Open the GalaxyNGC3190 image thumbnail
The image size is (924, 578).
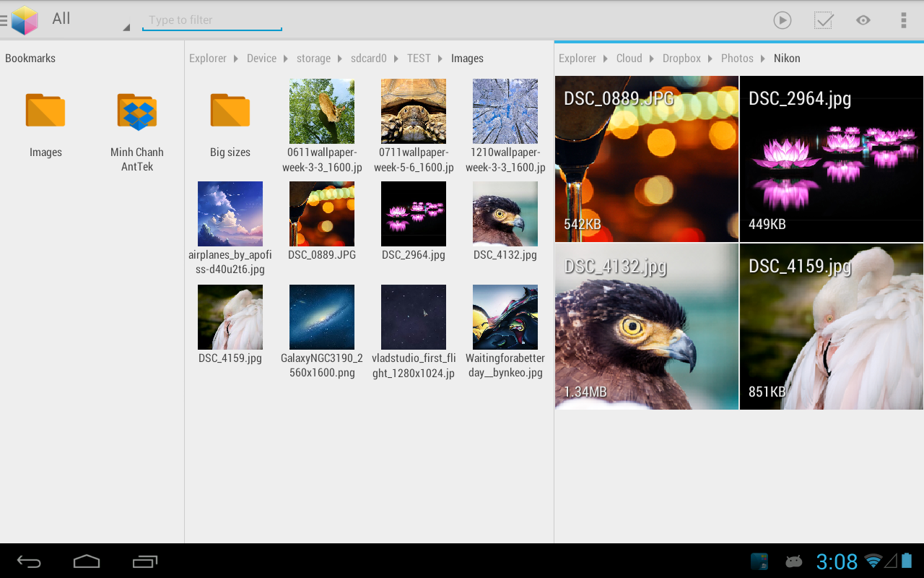point(322,317)
